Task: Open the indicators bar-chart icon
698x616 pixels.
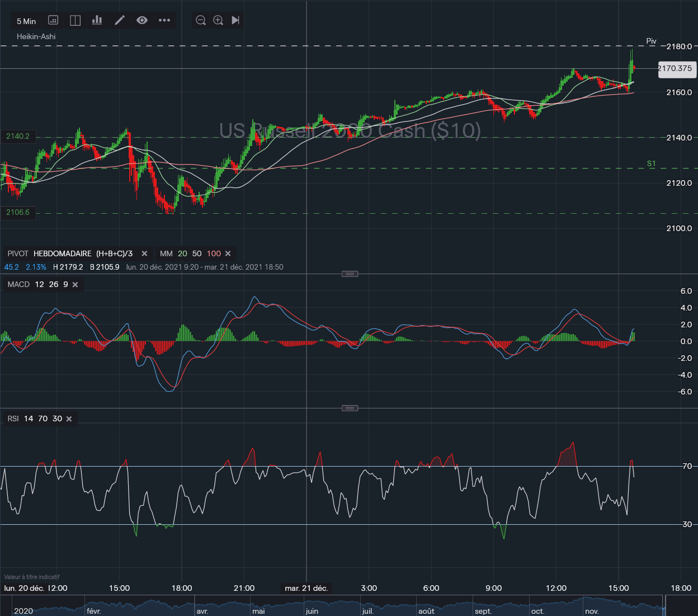Action: pos(97,20)
